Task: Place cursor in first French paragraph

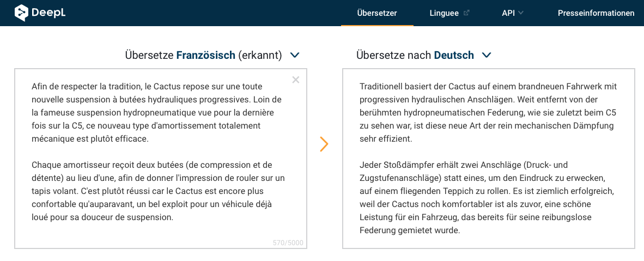Action: (x=158, y=113)
